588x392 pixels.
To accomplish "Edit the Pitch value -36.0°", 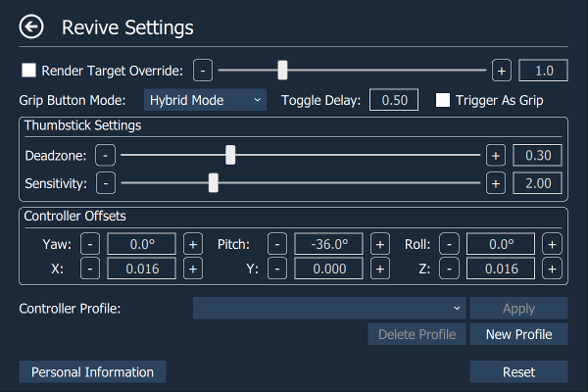I will click(x=329, y=244).
